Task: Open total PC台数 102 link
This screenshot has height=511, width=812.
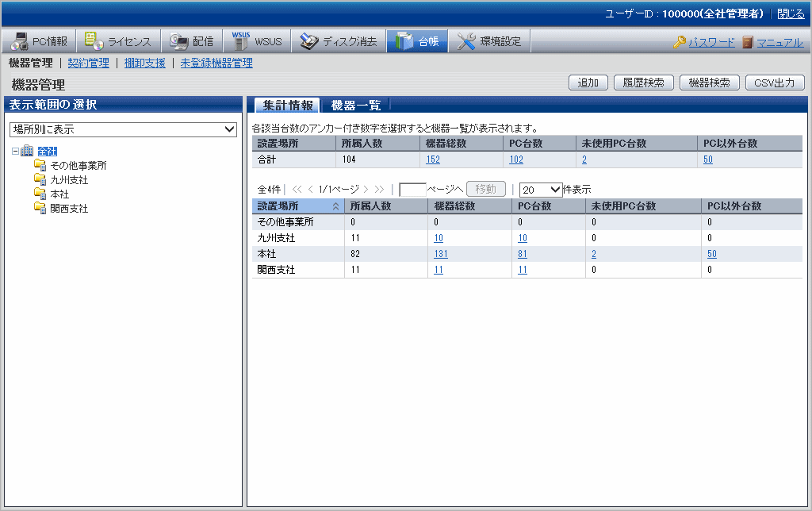Action: click(x=516, y=159)
